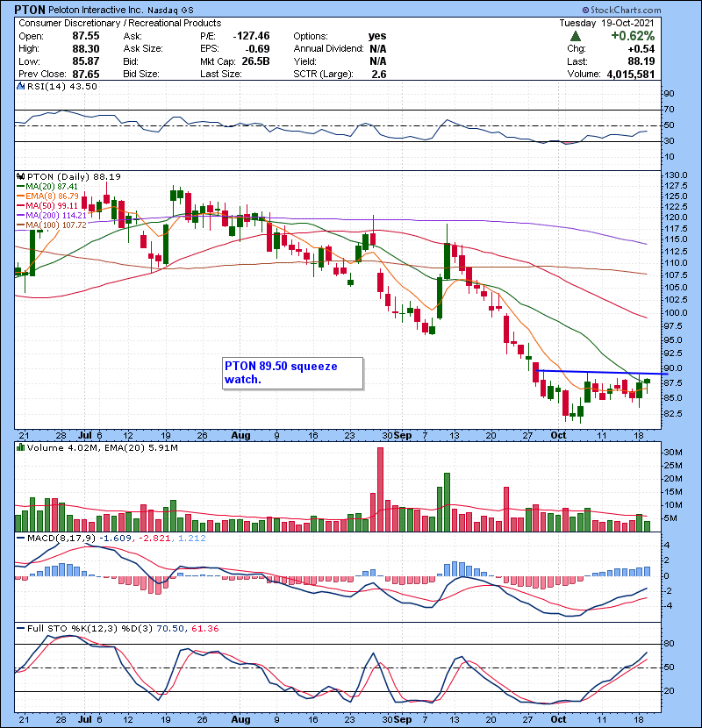Click the date Tuesday 19-Oct-2021
This screenshot has width=702, height=728.
click(x=606, y=23)
